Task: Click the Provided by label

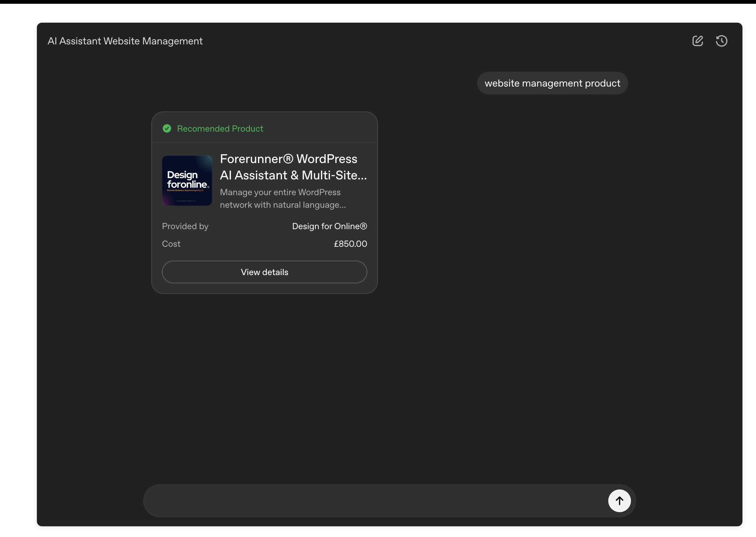Action: click(185, 226)
